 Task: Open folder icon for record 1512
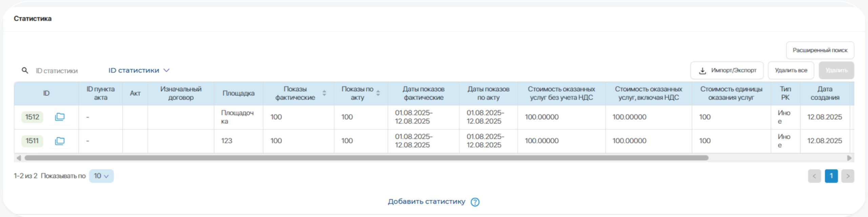(x=60, y=117)
